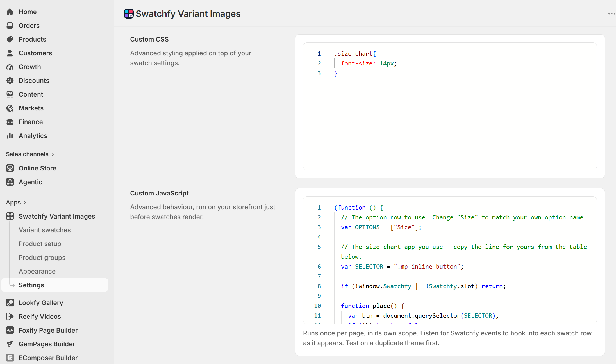Navigate to Customers

click(35, 53)
